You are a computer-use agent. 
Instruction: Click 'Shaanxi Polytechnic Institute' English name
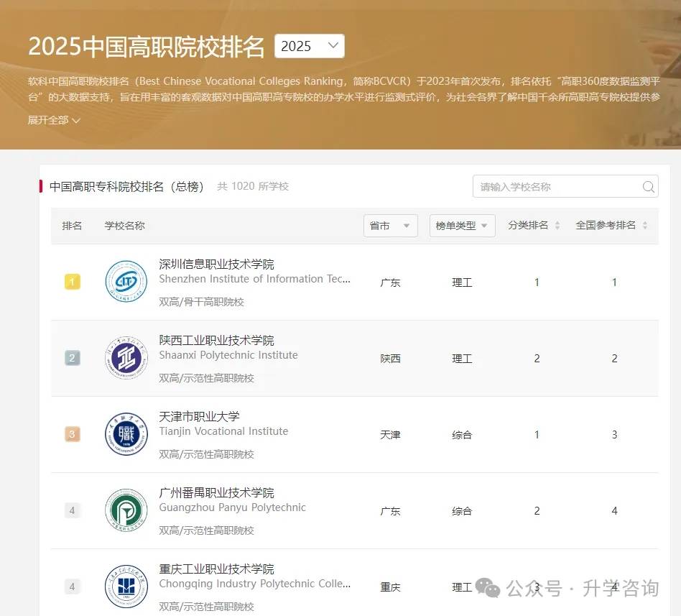[x=228, y=355]
